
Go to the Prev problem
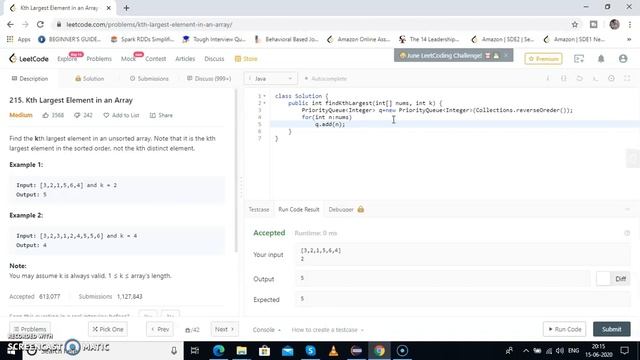(x=160, y=329)
